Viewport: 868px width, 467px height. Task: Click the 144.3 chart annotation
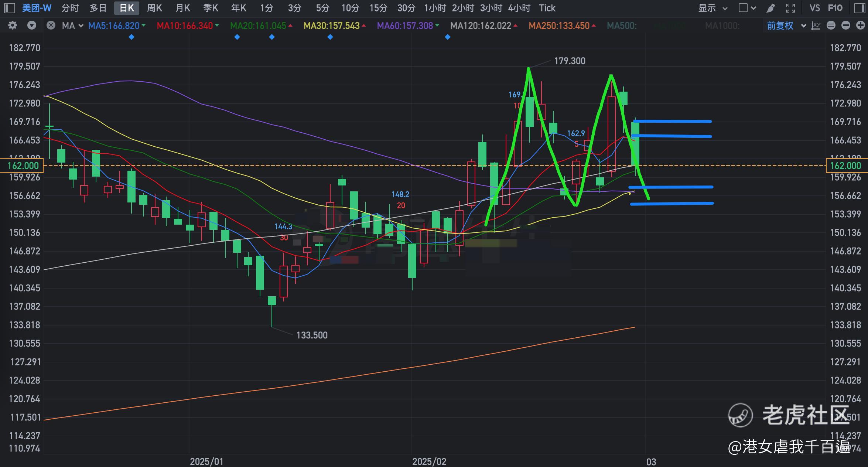[x=283, y=226]
